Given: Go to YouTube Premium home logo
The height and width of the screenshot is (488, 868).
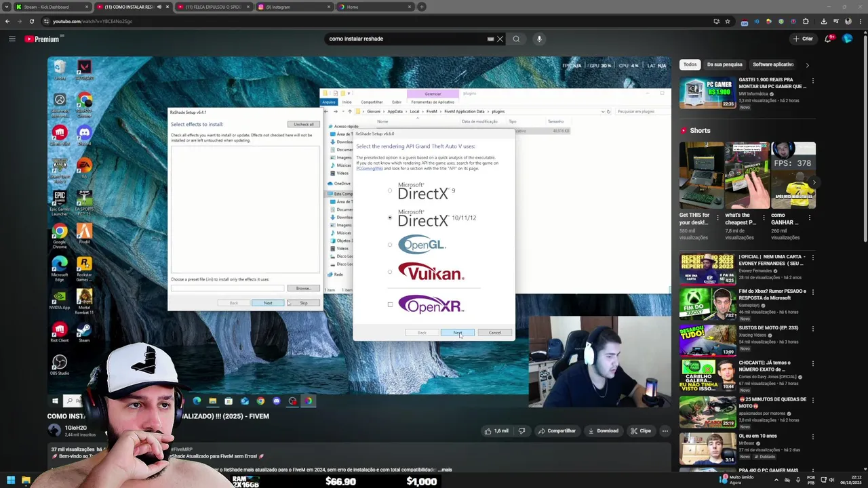Looking at the screenshot, I should [x=43, y=39].
